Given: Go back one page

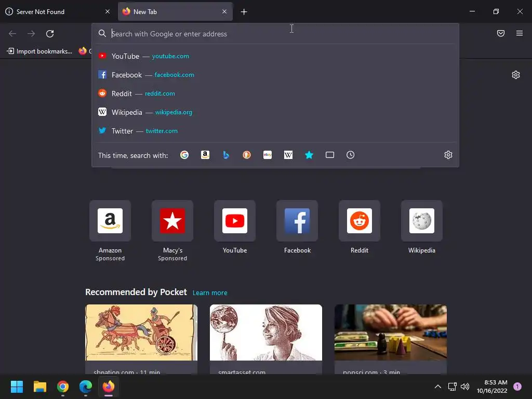Looking at the screenshot, I should point(12,34).
